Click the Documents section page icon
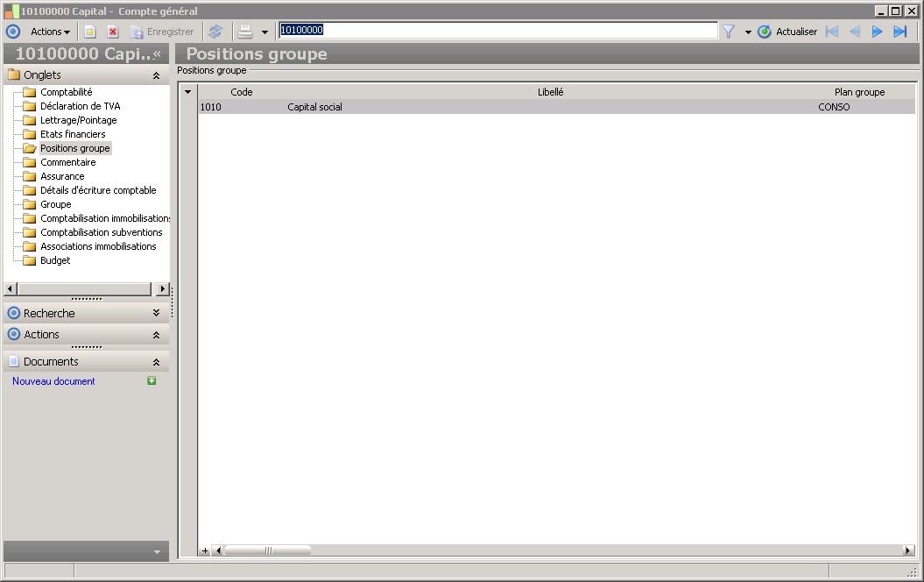The image size is (924, 582). [13, 361]
